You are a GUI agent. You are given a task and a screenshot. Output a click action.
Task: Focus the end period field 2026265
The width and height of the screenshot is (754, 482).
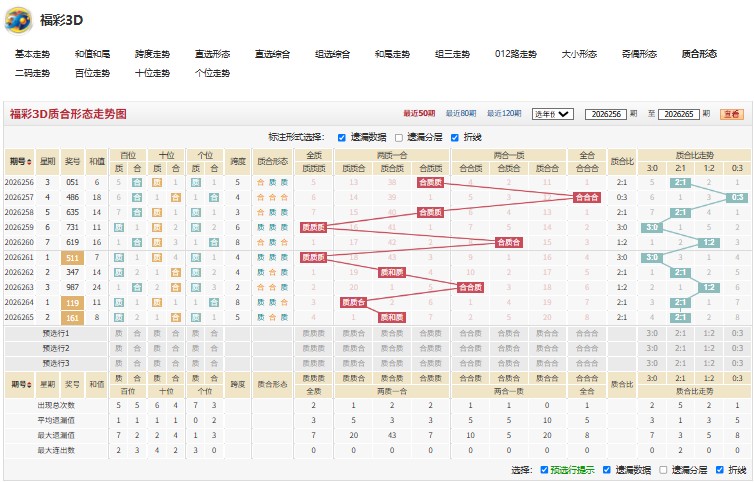(679, 114)
